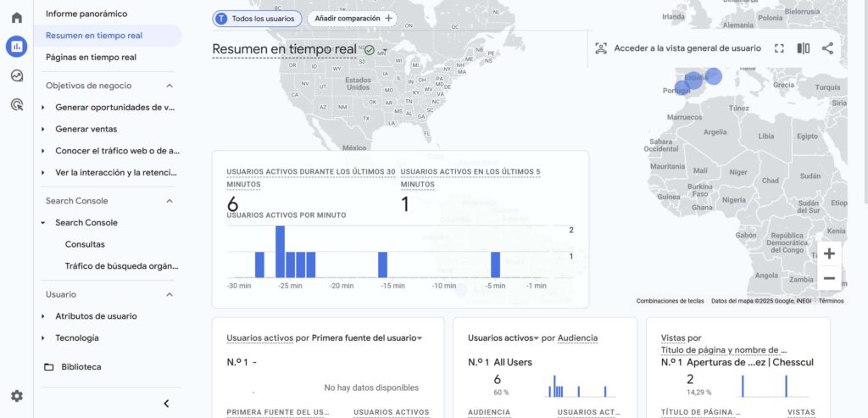Share this realtime report
The width and height of the screenshot is (868, 418).
tap(827, 48)
